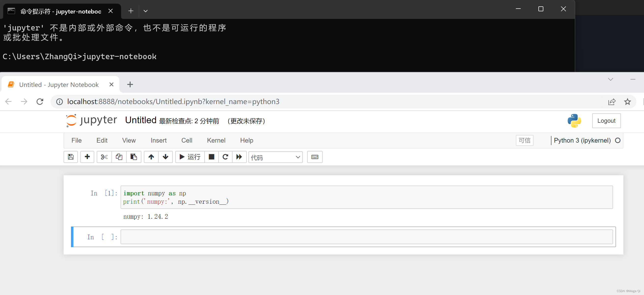Click the Python logo icon in the header

(574, 121)
